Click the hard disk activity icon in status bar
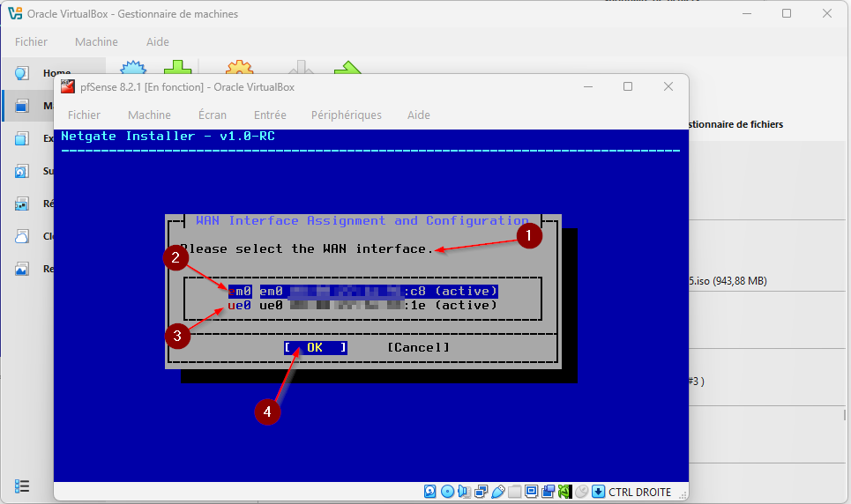851x504 pixels. click(x=430, y=492)
